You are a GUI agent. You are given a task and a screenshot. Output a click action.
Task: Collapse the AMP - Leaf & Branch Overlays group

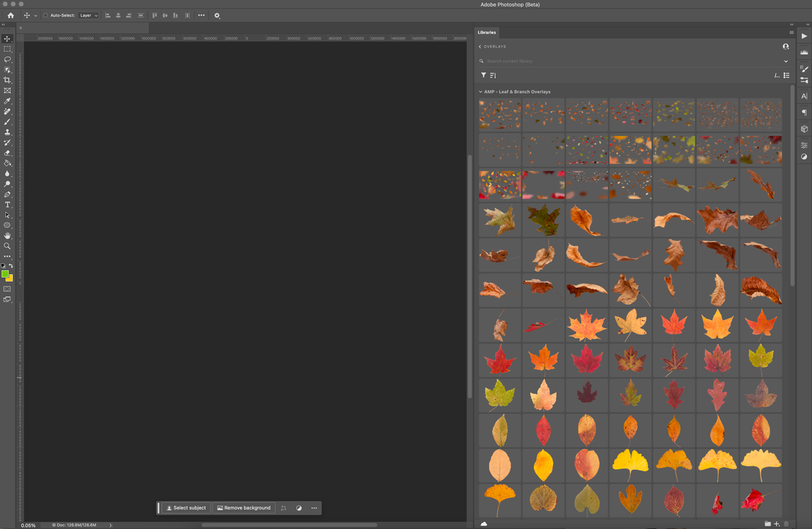[480, 91]
